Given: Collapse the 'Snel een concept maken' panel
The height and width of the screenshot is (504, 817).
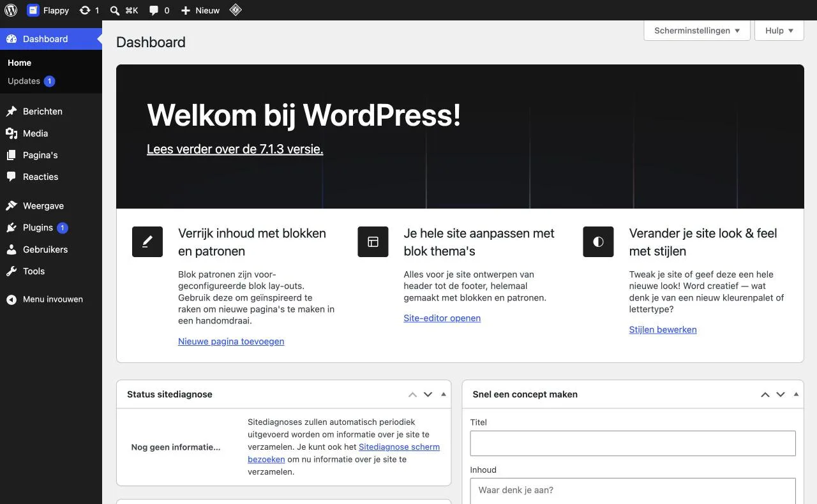Looking at the screenshot, I should point(796,394).
